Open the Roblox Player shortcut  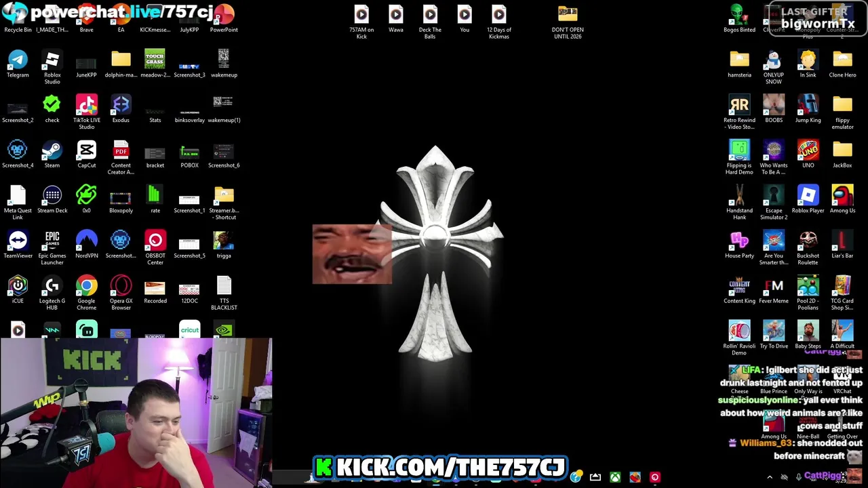tap(808, 199)
